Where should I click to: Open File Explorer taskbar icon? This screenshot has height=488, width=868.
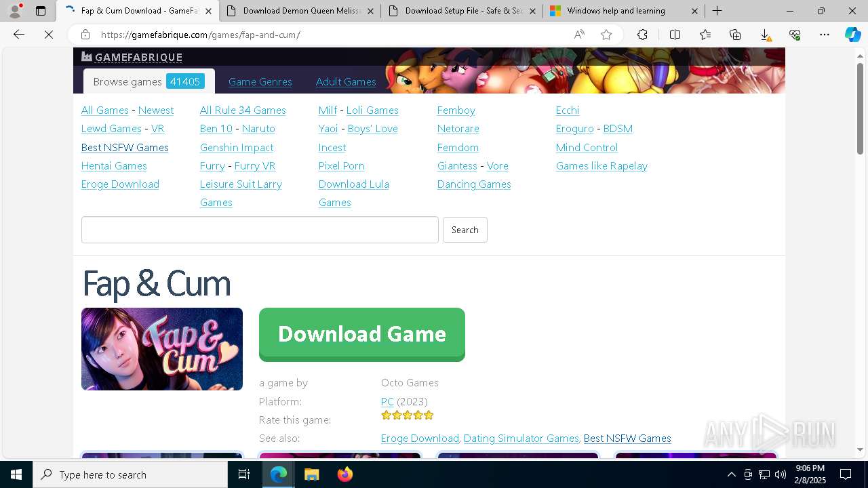(311, 474)
